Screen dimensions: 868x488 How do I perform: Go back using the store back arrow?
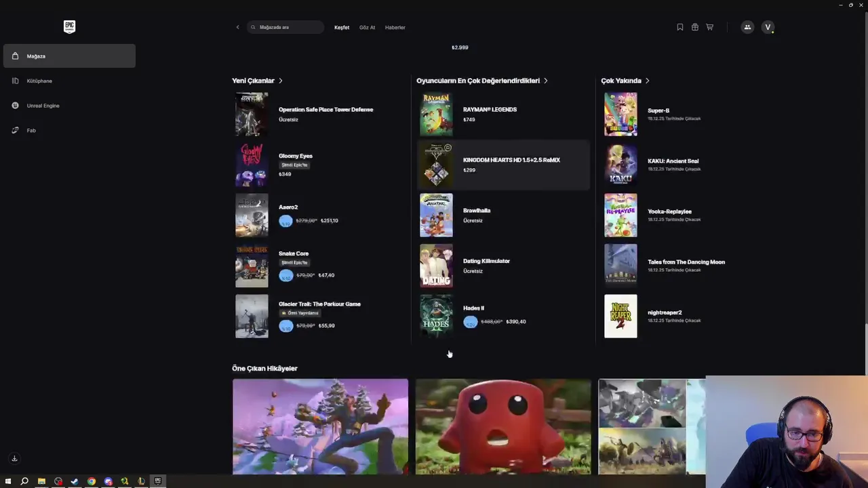[x=237, y=27]
